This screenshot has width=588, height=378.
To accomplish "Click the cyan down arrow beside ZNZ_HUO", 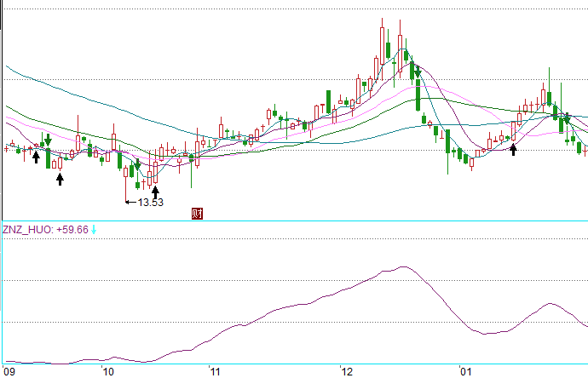I will [x=94, y=230].
